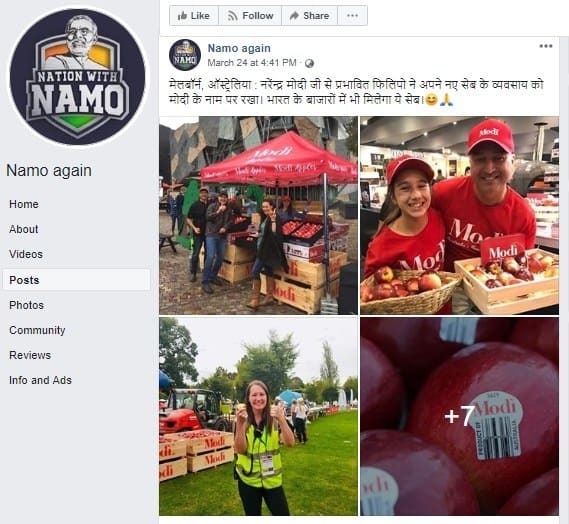Image resolution: width=569 pixels, height=524 pixels.
Task: Click the Like thumbs-up button
Action: tap(194, 16)
